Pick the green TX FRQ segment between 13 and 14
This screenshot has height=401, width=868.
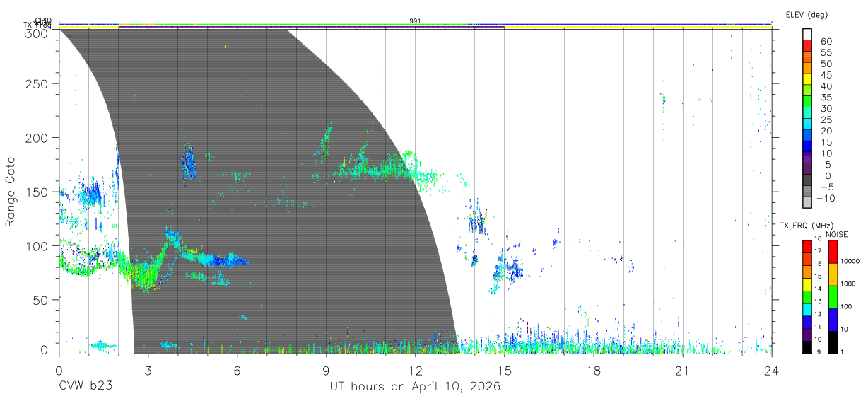click(807, 297)
